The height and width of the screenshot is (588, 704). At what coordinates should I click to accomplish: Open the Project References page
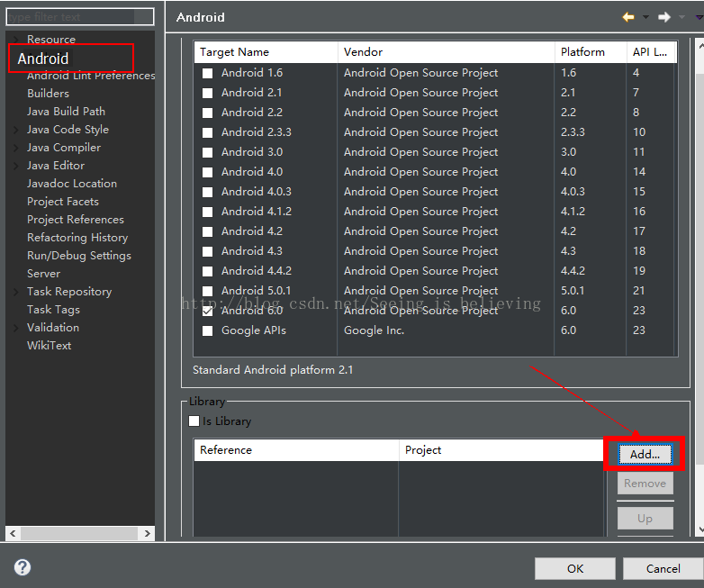tap(76, 220)
